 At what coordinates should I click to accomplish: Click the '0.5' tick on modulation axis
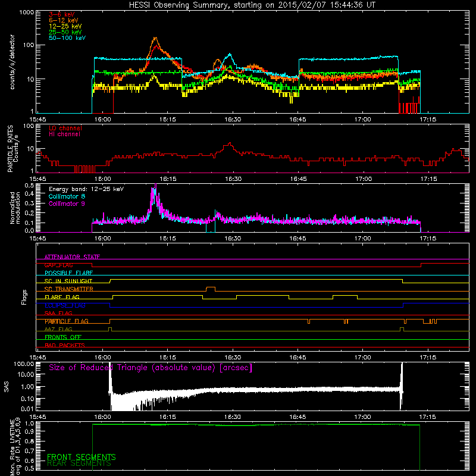pyautogui.click(x=29, y=185)
